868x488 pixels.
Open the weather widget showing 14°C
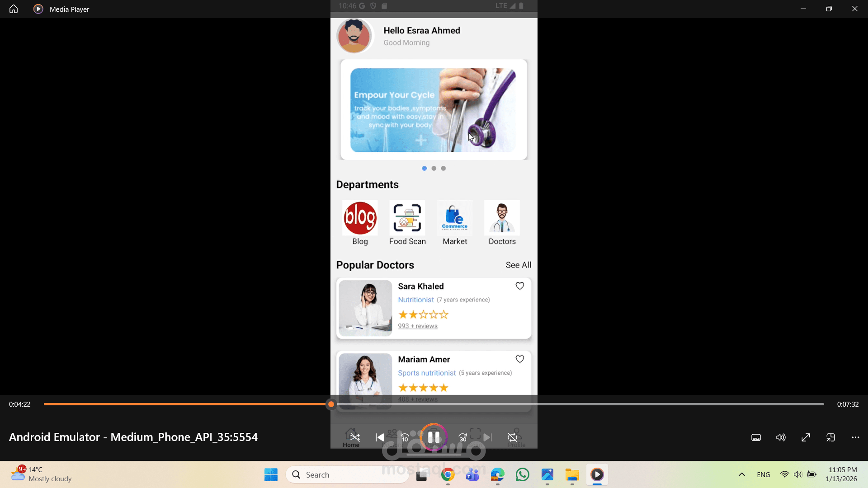41,474
